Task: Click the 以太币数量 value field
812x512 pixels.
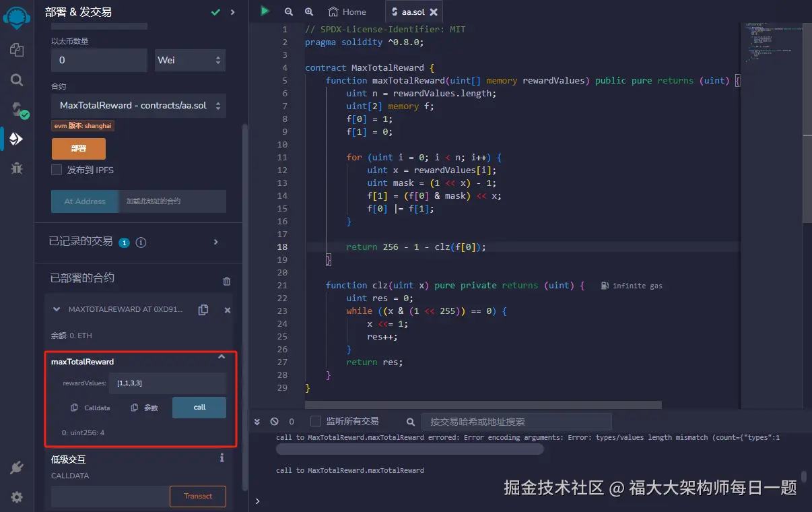Action: (x=99, y=60)
